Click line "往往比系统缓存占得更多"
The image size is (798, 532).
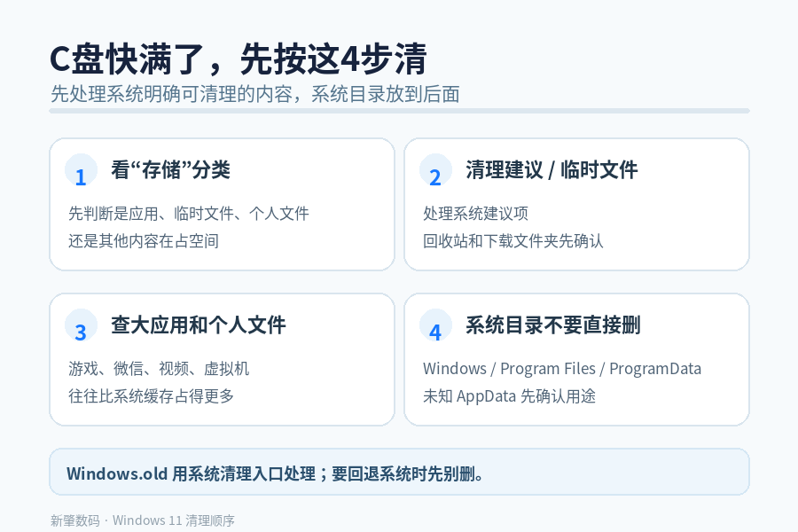(151, 396)
